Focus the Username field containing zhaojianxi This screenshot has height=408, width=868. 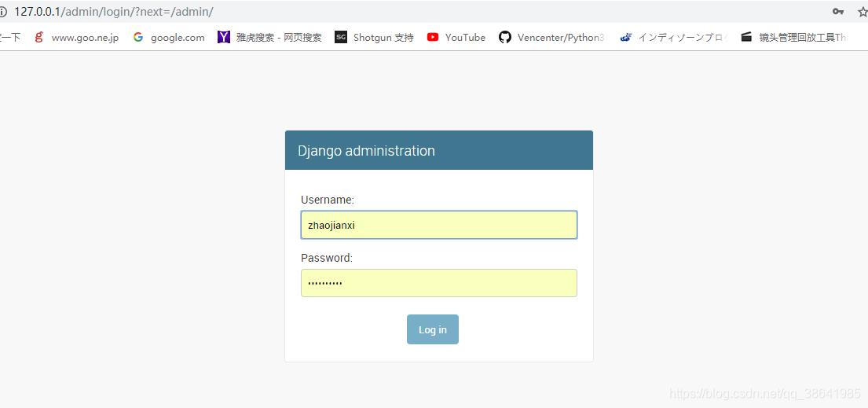[439, 225]
